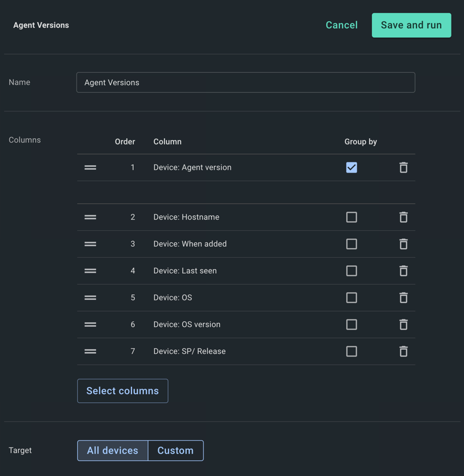Click the Device: When added text
The height and width of the screenshot is (476, 464).
click(x=190, y=244)
